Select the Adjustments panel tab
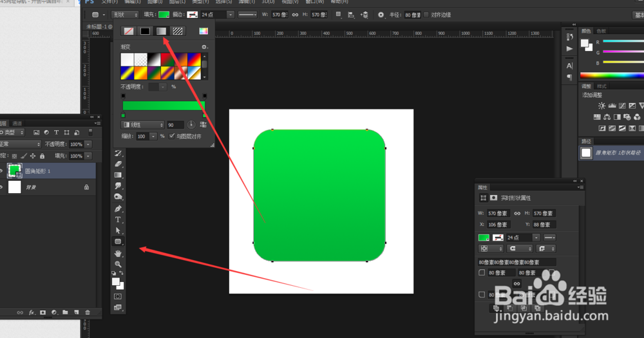644x338 pixels. pyautogui.click(x=586, y=86)
